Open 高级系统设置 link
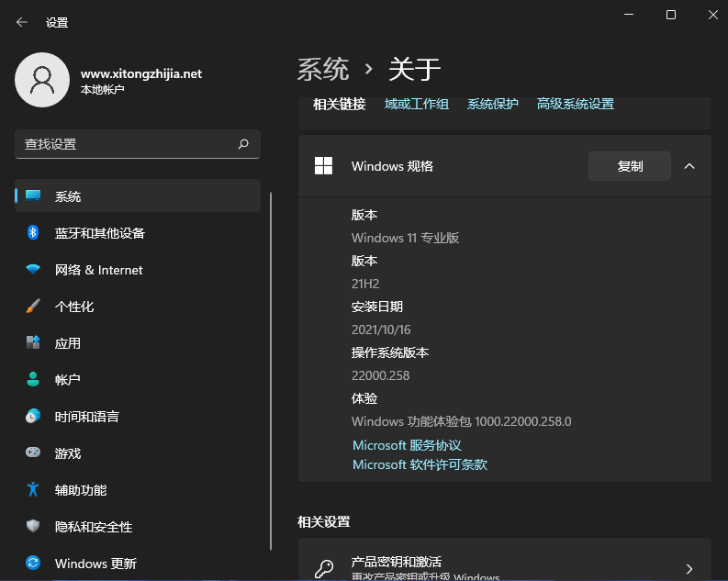 pyautogui.click(x=576, y=104)
